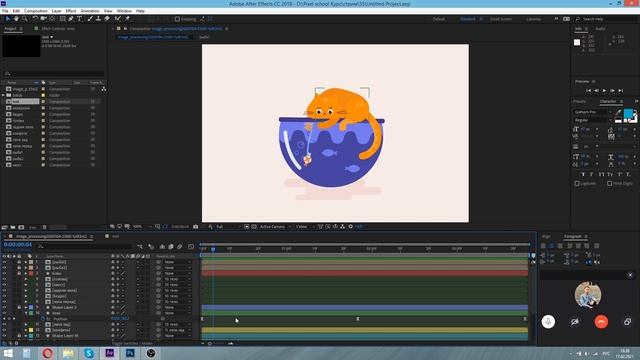
Task: Open the font family dropdown
Action: click(593, 112)
